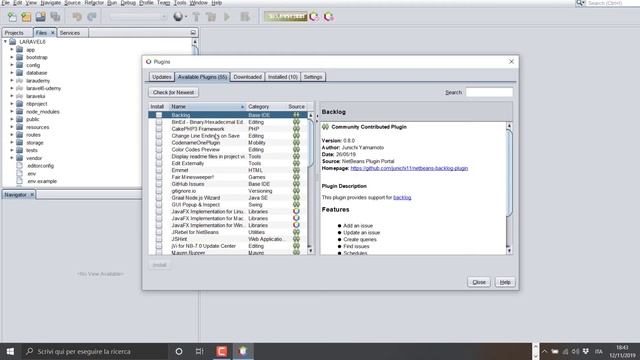Viewport: 640px width, 360px height.
Task: Click the Run Project play icon
Action: click(x=227, y=17)
